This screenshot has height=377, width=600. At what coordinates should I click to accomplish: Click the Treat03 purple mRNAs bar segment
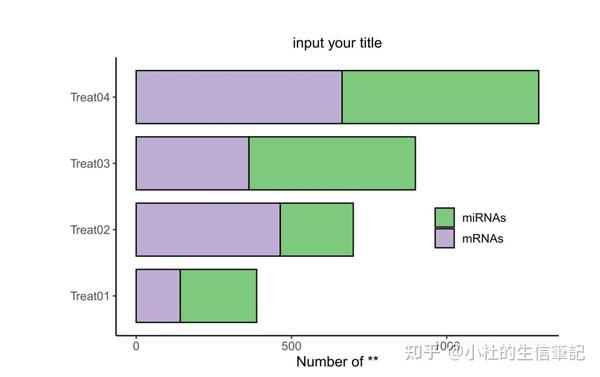point(192,163)
